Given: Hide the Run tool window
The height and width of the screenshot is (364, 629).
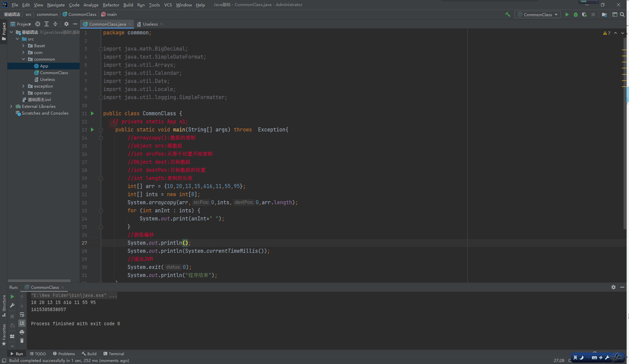Looking at the screenshot, I should 622,287.
